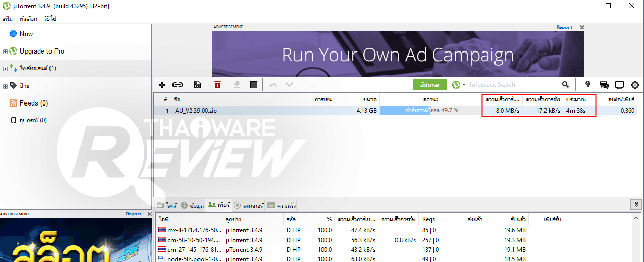Click Report link above sidebar advertisement
The image size is (644, 262).
134,214
